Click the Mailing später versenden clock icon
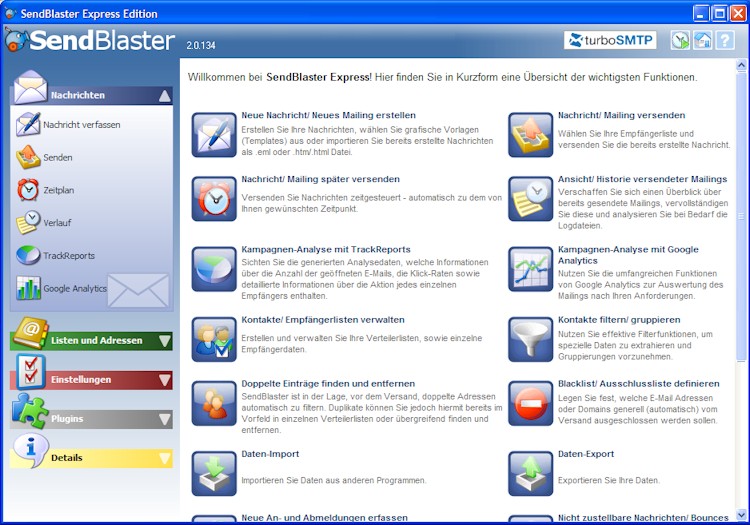The image size is (750, 525). coord(214,199)
